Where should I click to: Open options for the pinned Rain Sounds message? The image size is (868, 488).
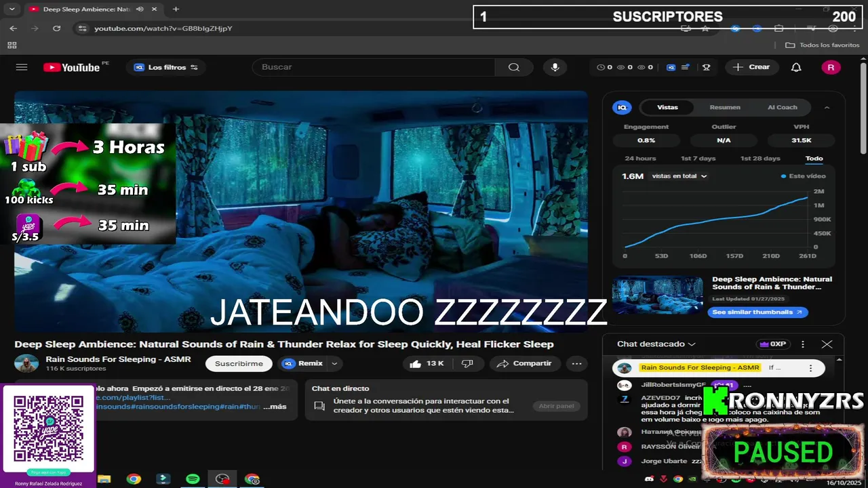tap(810, 368)
